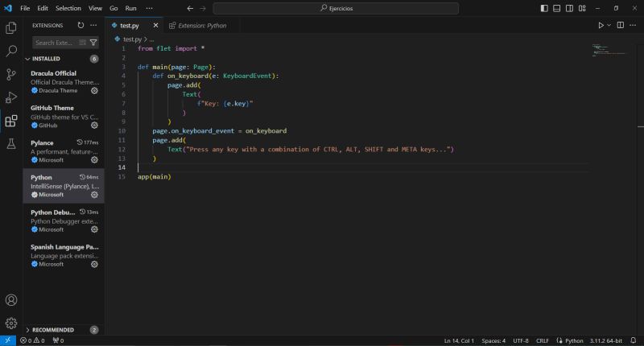Viewport: 644px width, 346px height.
Task: Click Ln 14, Col 1 status item
Action: pyautogui.click(x=459, y=340)
